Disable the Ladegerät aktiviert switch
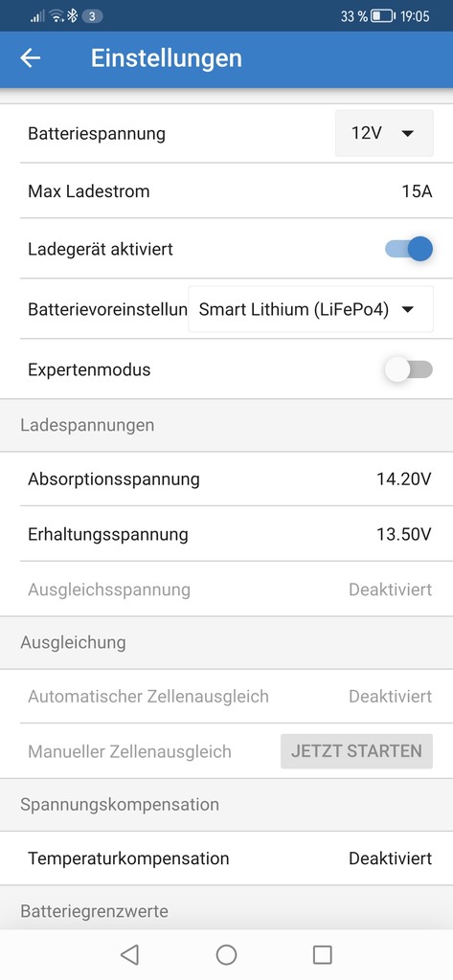 point(409,249)
